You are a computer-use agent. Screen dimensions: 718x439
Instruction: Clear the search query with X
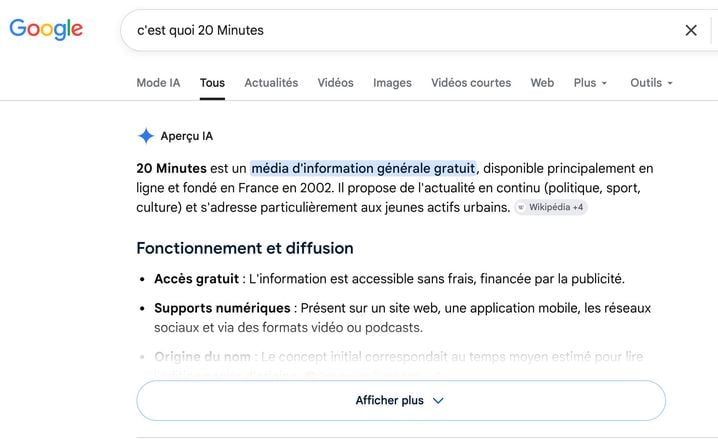click(x=691, y=30)
